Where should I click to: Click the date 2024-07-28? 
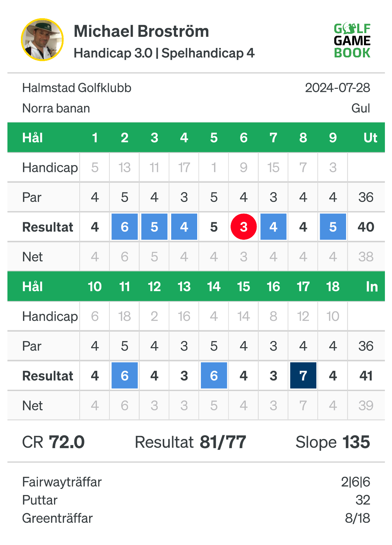[337, 88]
